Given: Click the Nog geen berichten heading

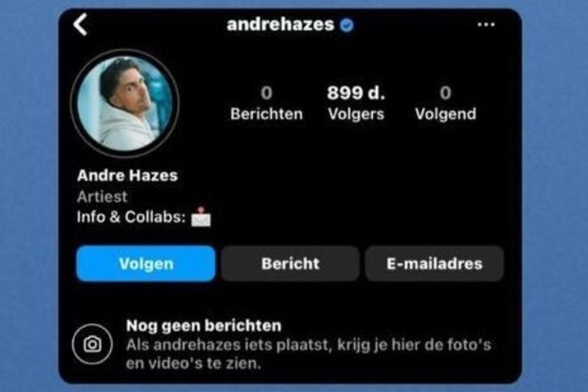Looking at the screenshot, I should (203, 326).
